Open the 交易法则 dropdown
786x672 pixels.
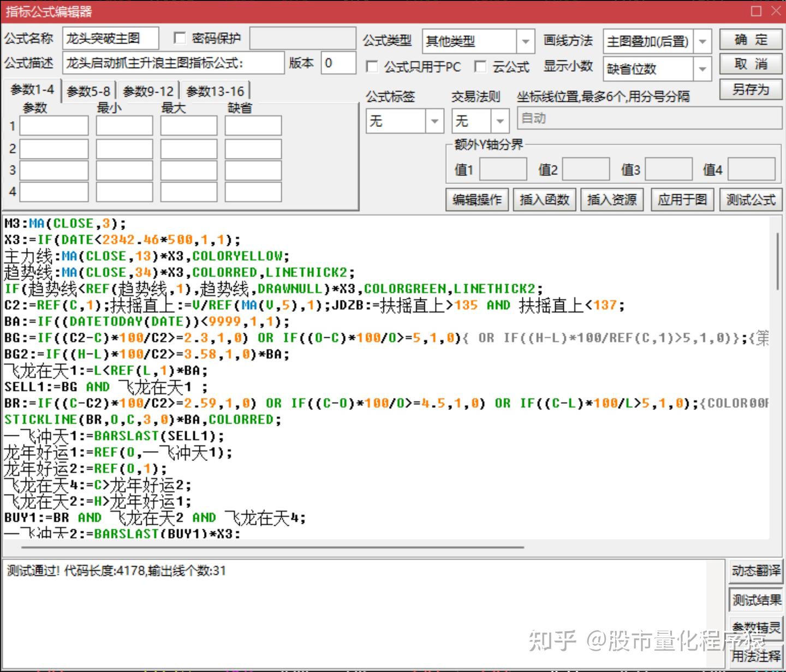point(500,121)
